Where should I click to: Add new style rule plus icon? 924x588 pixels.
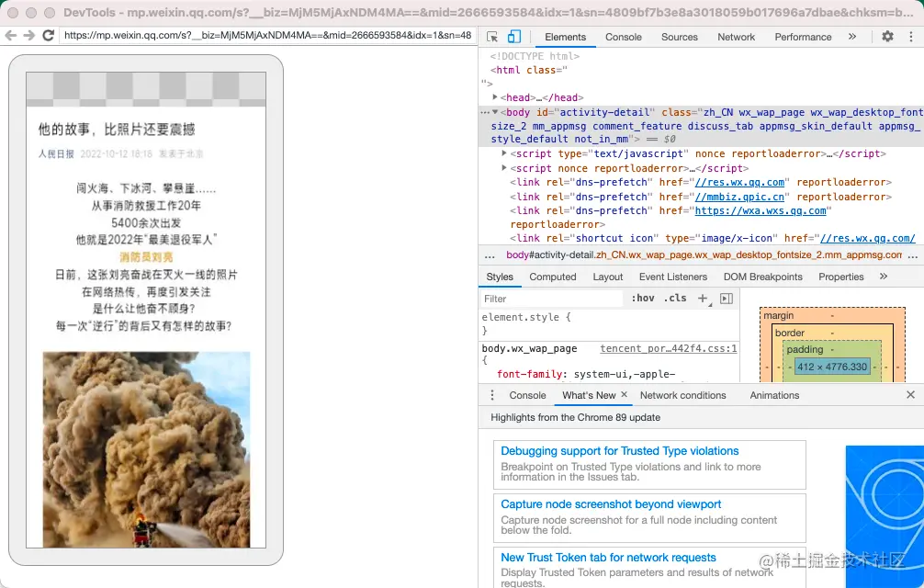click(703, 298)
